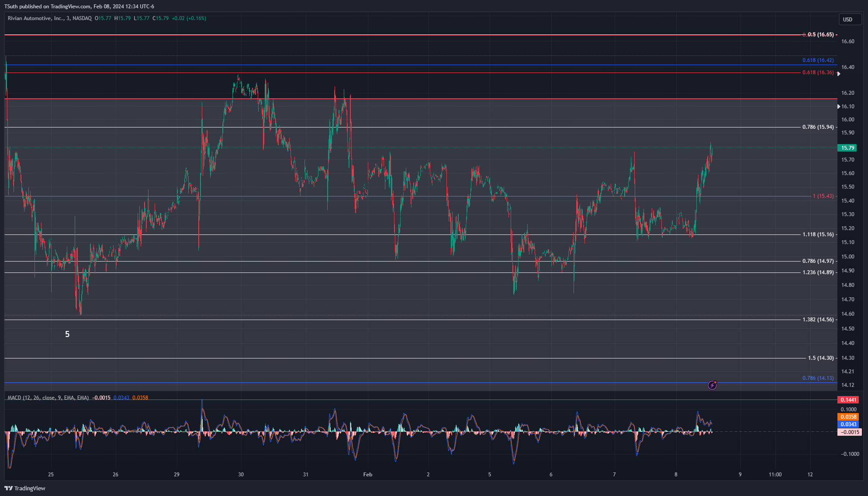Click the pink −0.0015 histogram axis label
The image size is (868, 496).
[x=849, y=432]
